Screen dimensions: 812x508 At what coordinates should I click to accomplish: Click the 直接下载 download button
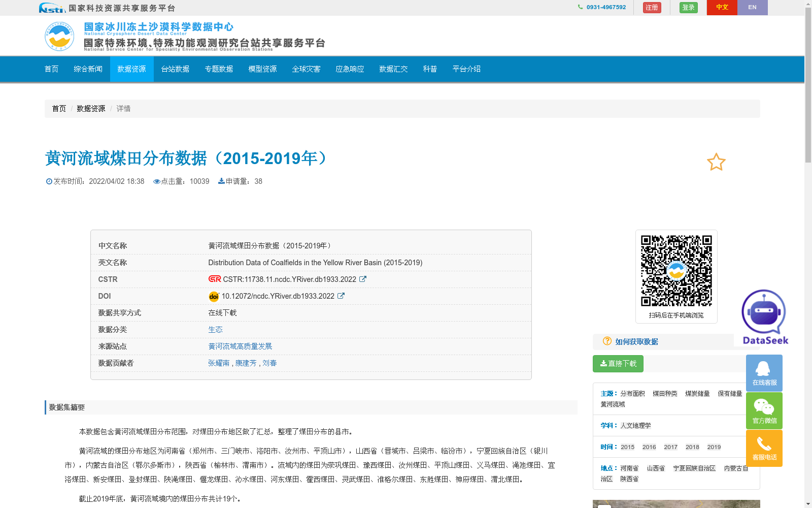click(618, 364)
